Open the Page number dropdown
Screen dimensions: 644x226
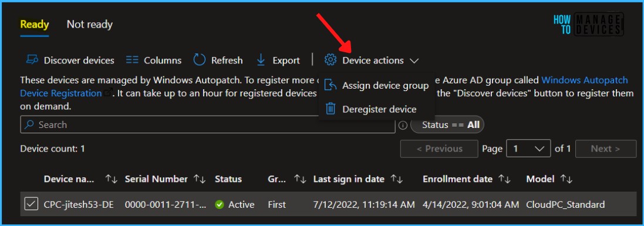pyautogui.click(x=528, y=149)
